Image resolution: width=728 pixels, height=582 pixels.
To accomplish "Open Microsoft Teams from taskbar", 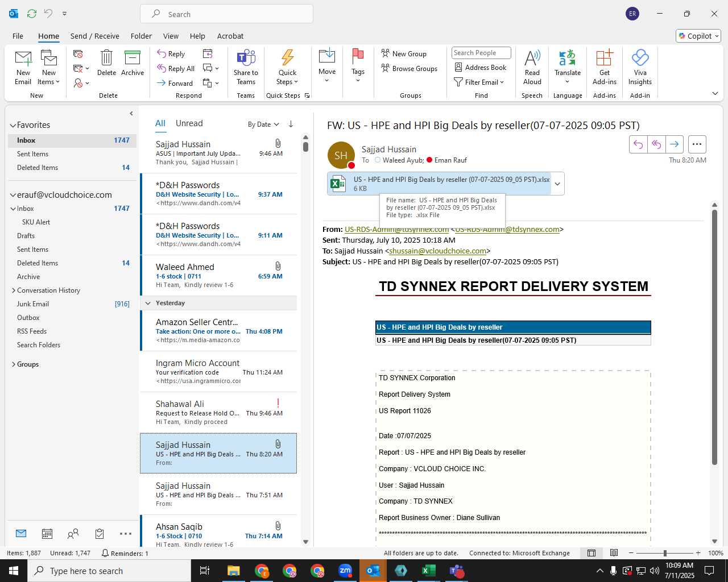I will point(457,571).
